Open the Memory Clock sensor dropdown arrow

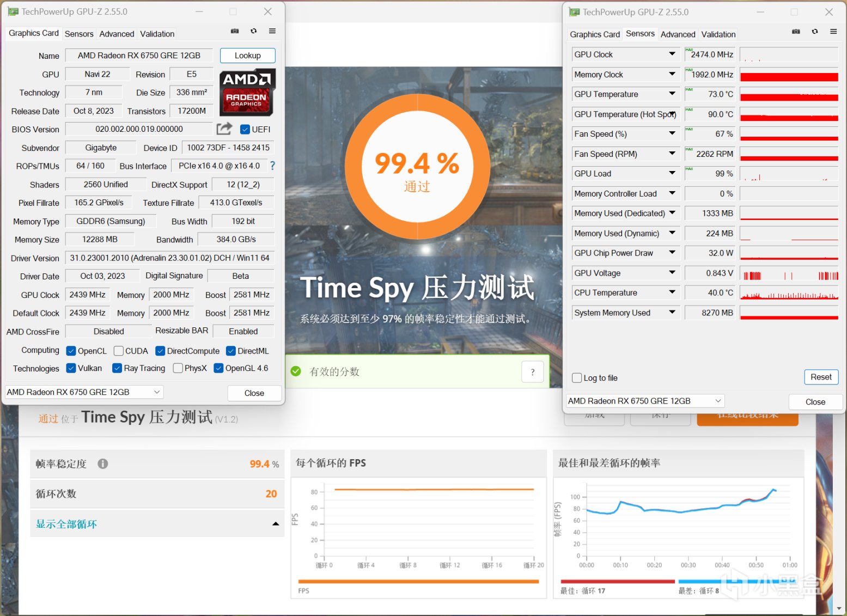tap(672, 74)
